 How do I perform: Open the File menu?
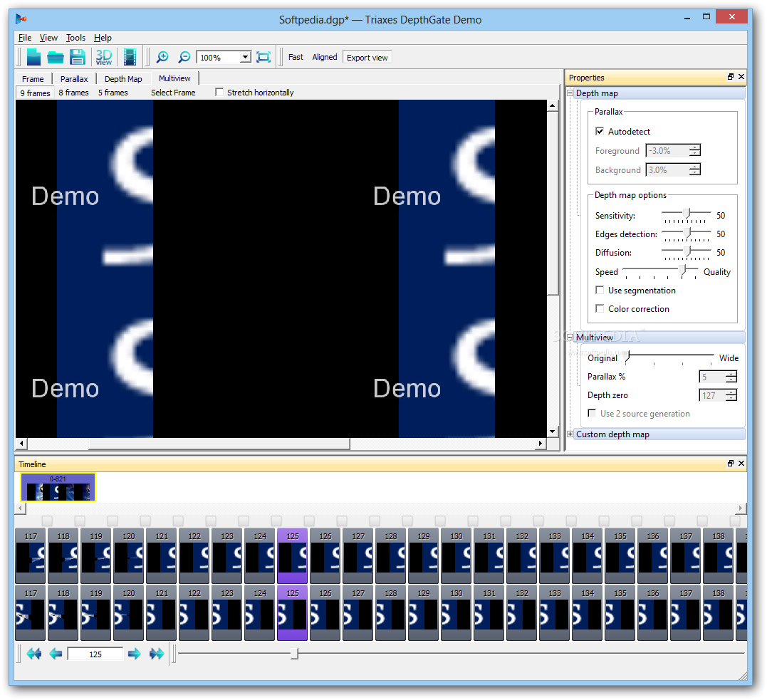(x=25, y=38)
